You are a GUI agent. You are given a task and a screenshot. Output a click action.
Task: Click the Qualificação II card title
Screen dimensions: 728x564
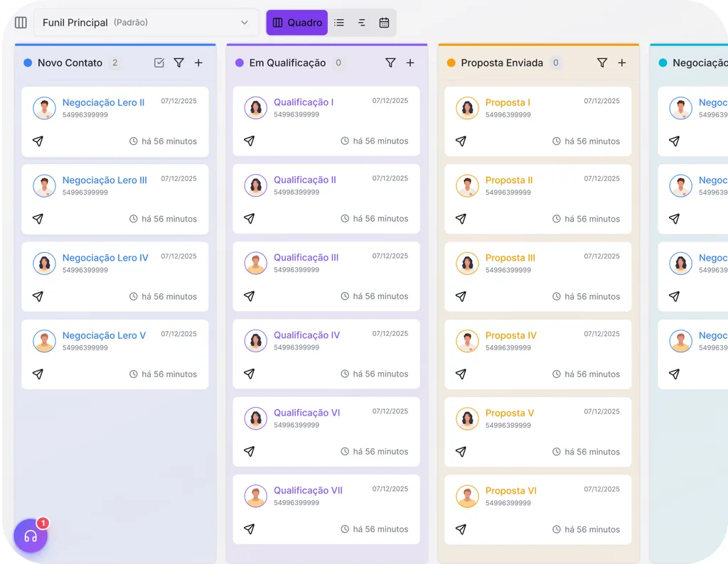[x=304, y=180]
